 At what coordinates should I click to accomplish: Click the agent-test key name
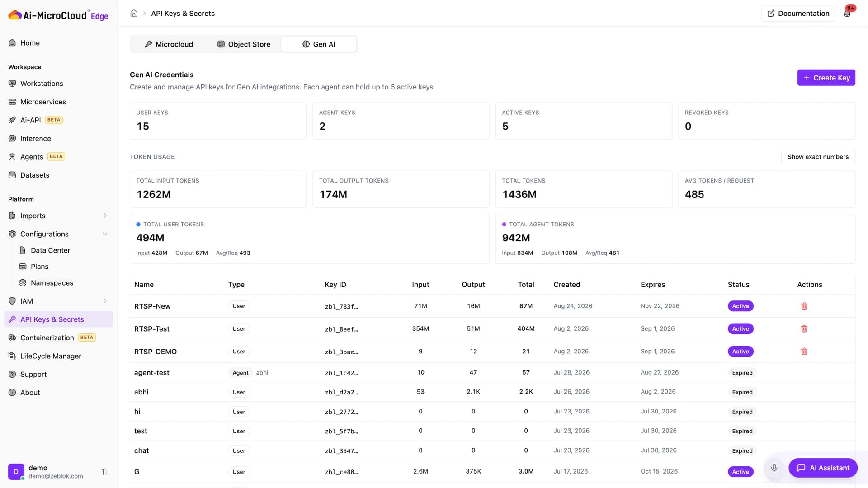pos(152,373)
